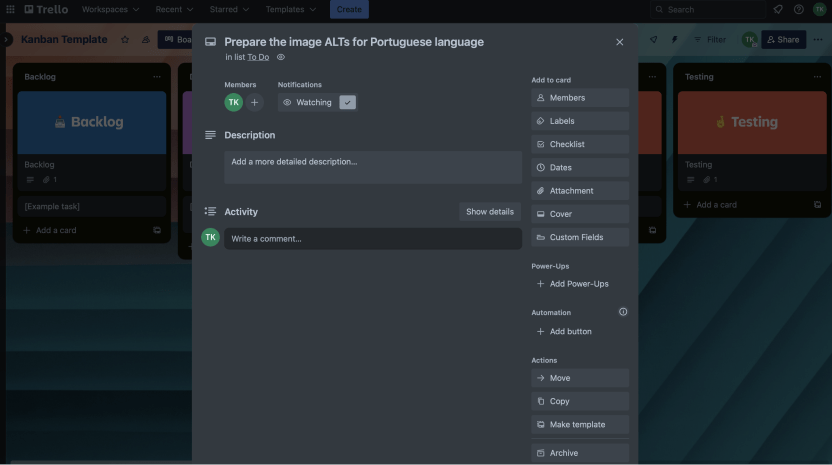Click the Write a comment field

tap(373, 239)
